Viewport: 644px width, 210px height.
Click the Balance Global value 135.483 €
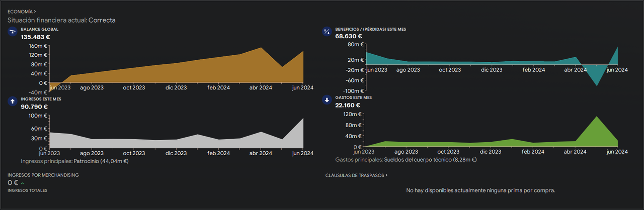(35, 37)
